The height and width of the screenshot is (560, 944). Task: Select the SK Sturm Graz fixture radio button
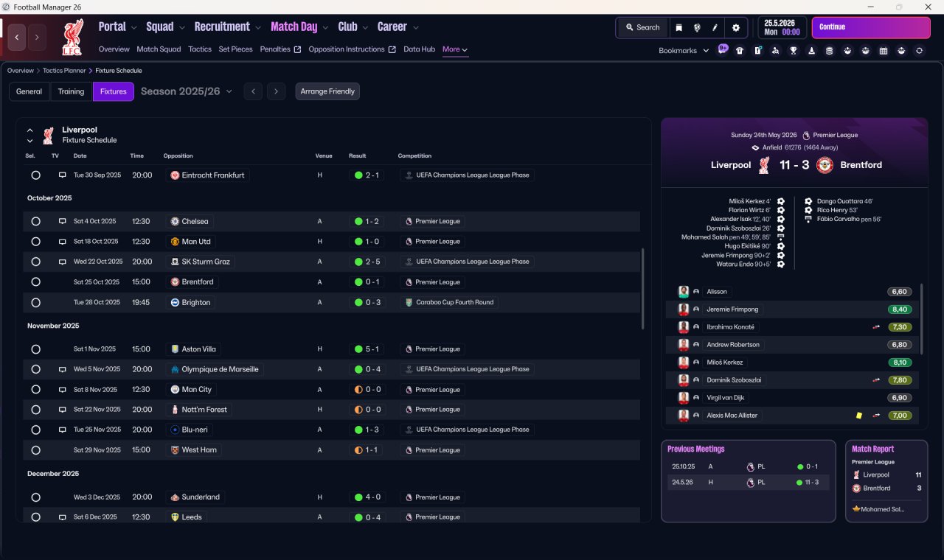(x=35, y=262)
